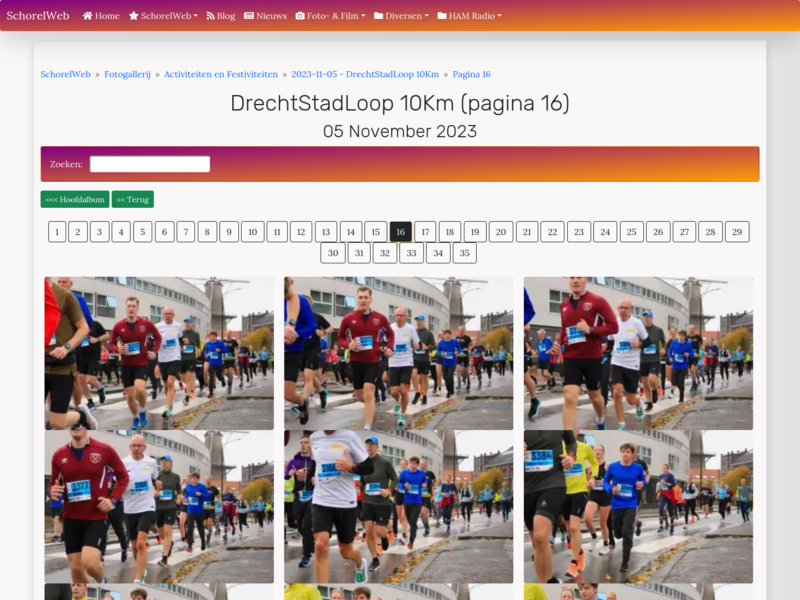Click the newspaper icon beside Nieuws
This screenshot has height=600, width=800.
click(x=249, y=16)
